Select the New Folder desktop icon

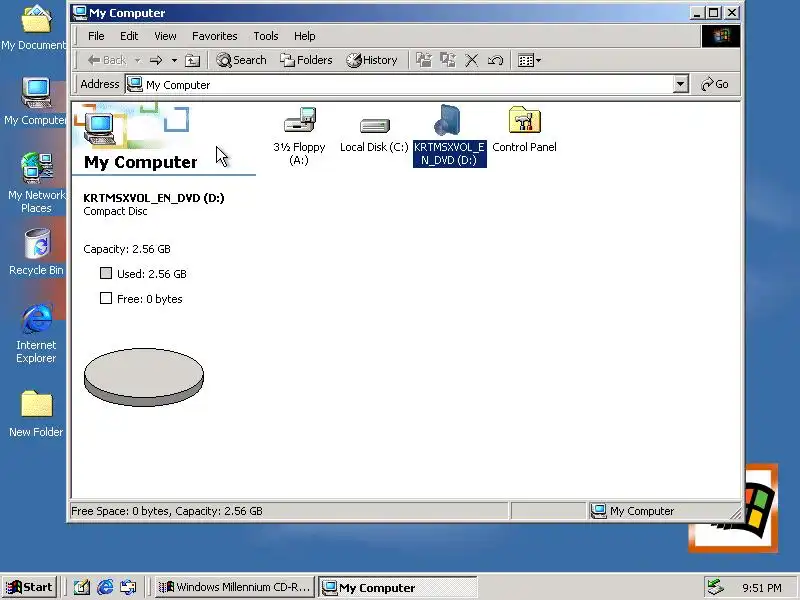[x=36, y=414]
